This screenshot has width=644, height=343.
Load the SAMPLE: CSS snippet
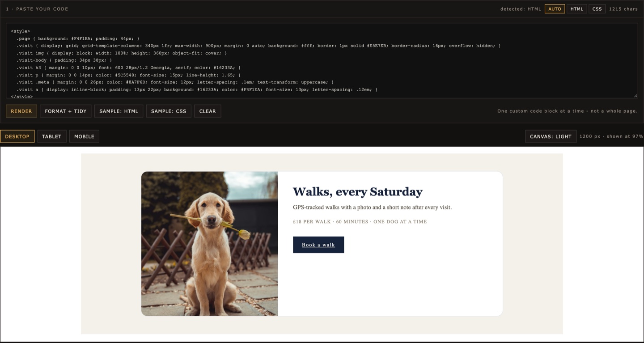[169, 111]
